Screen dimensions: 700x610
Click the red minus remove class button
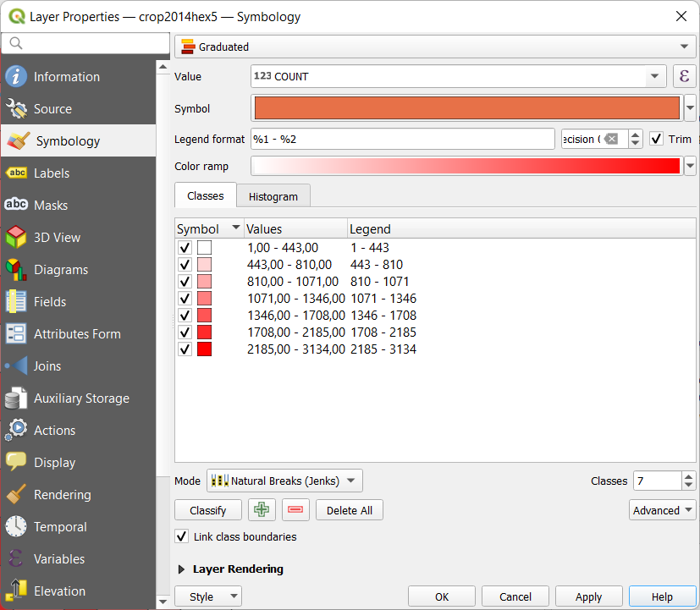[x=295, y=510]
